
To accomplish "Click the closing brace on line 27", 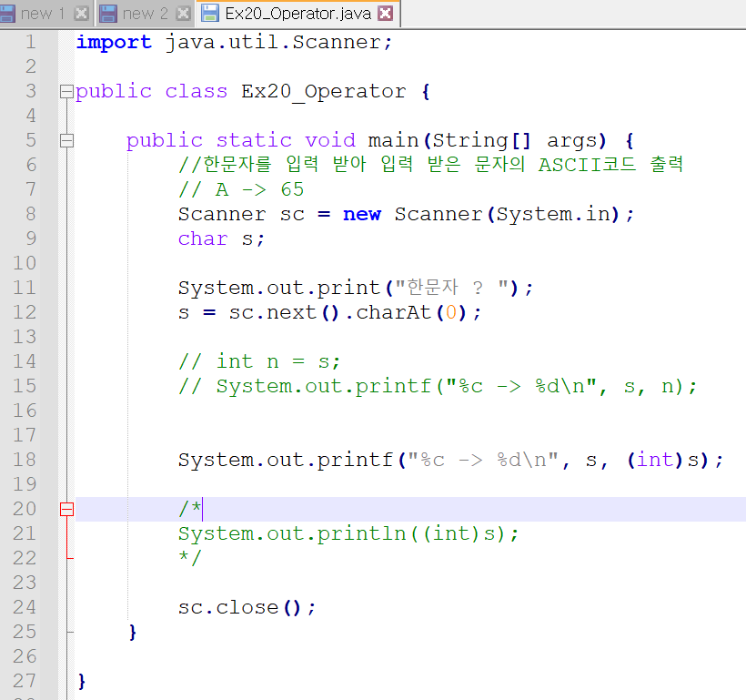I will tap(82, 682).
